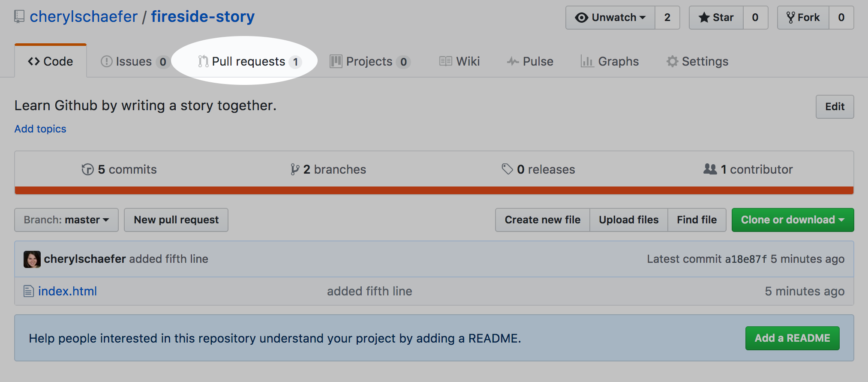Image resolution: width=868 pixels, height=382 pixels.
Task: Expand Clone or download menu
Action: tap(793, 220)
